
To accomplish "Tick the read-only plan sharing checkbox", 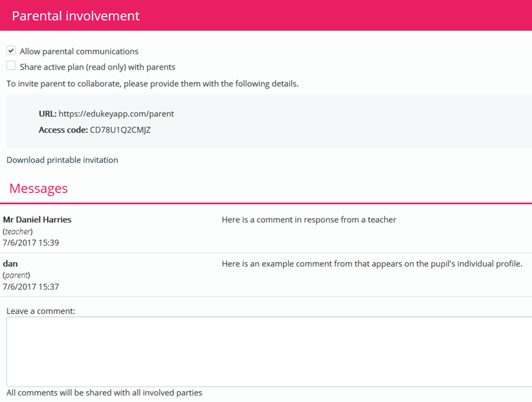I will pos(11,65).
